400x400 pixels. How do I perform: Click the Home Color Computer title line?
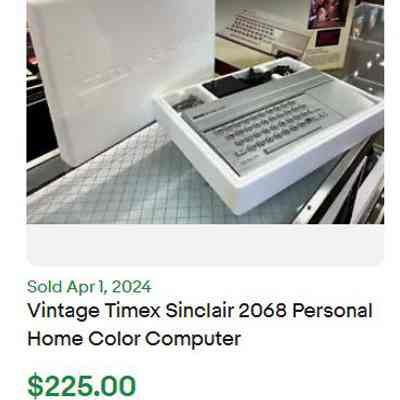tap(134, 339)
